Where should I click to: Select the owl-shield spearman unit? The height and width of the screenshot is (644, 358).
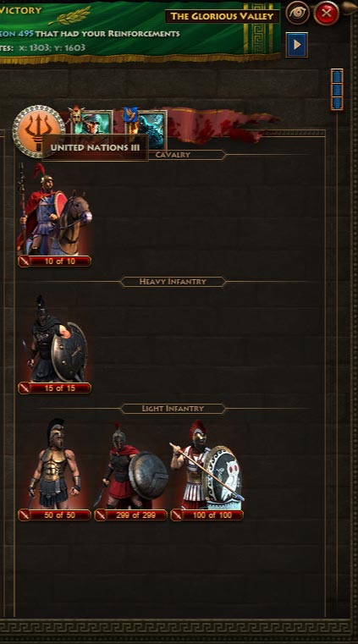pyautogui.click(x=207, y=465)
